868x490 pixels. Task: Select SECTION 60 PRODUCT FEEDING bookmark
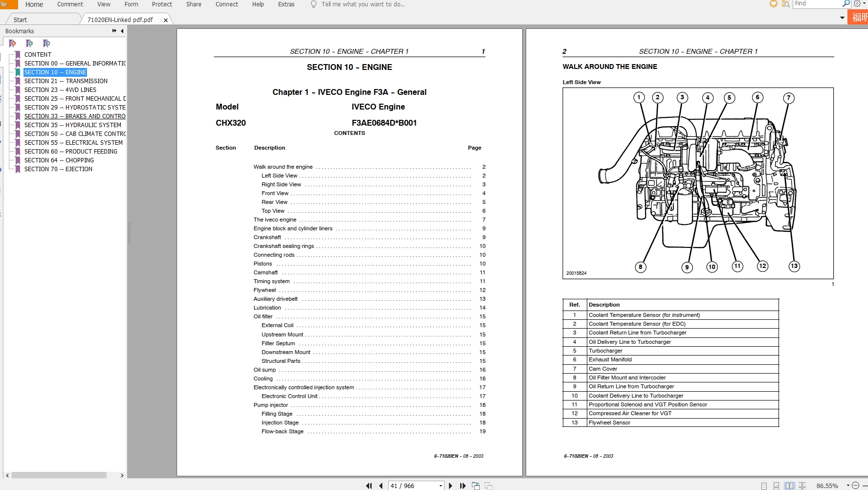71,152
